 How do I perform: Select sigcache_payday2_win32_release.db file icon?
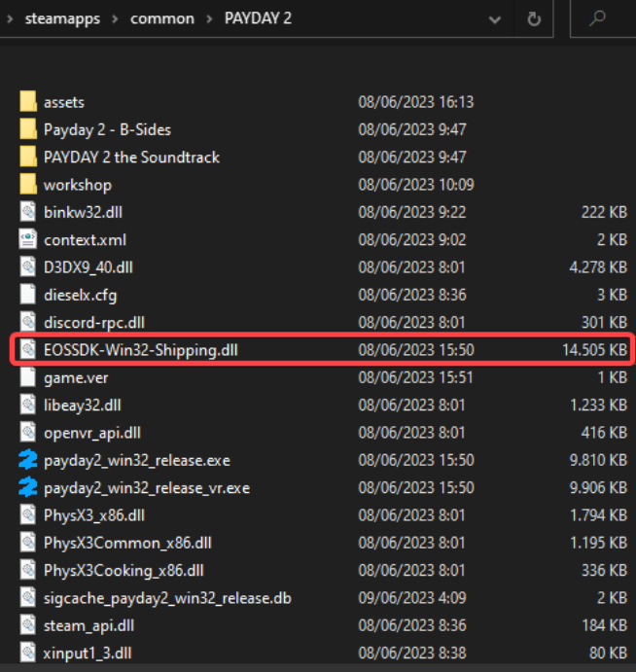[28, 597]
